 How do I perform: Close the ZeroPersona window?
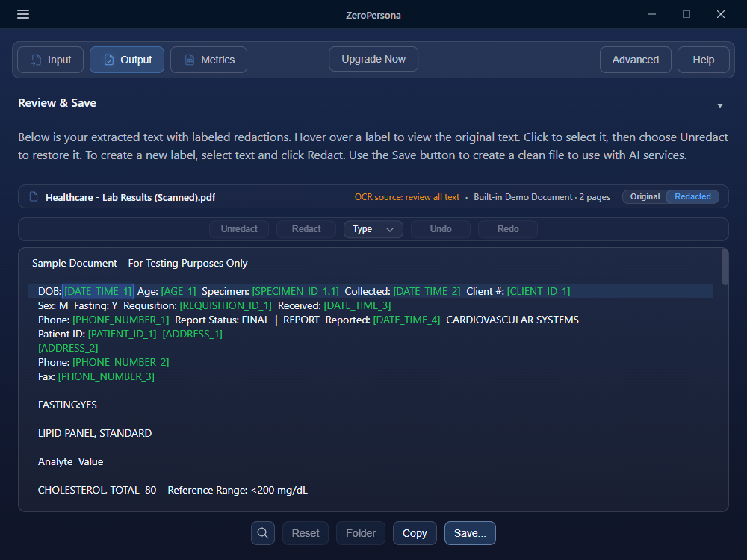coord(721,14)
